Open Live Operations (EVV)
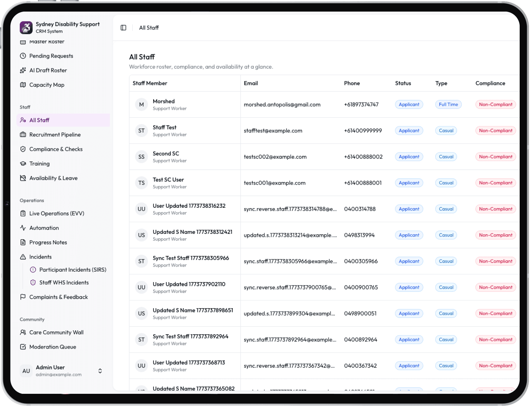 coord(64,213)
